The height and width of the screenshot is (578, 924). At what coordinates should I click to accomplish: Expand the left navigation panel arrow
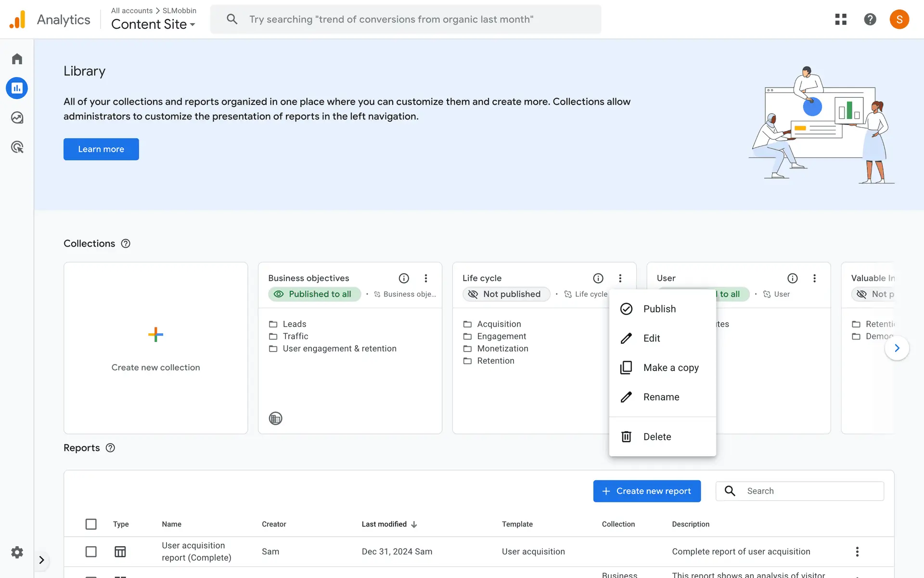pyautogui.click(x=41, y=560)
